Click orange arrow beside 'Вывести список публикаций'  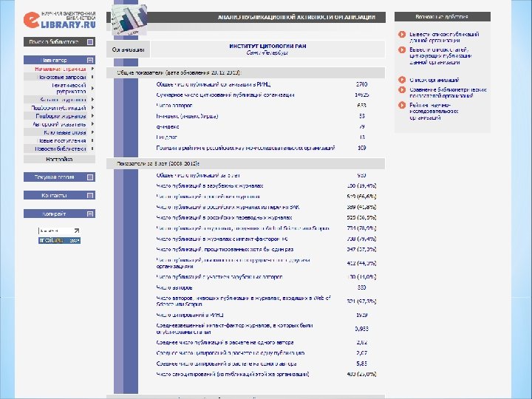coord(402,34)
